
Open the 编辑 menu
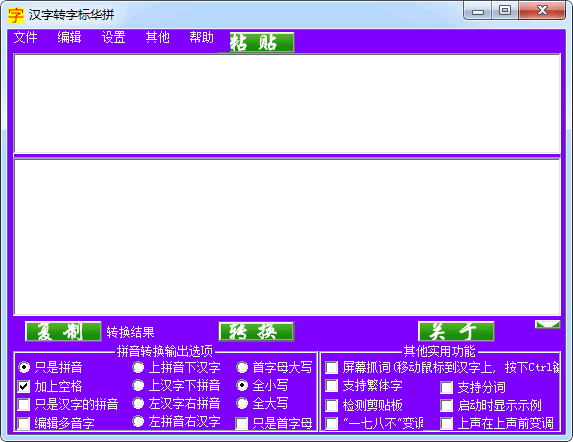[69, 37]
